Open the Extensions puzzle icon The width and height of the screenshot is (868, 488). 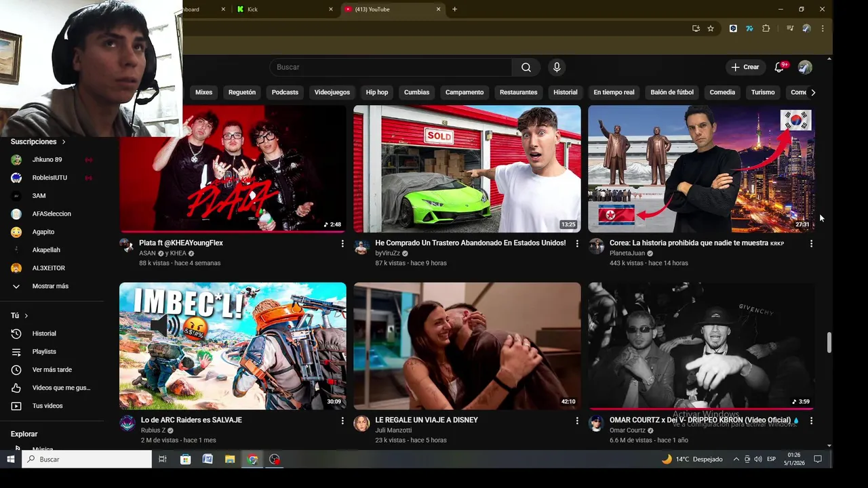pos(766,28)
